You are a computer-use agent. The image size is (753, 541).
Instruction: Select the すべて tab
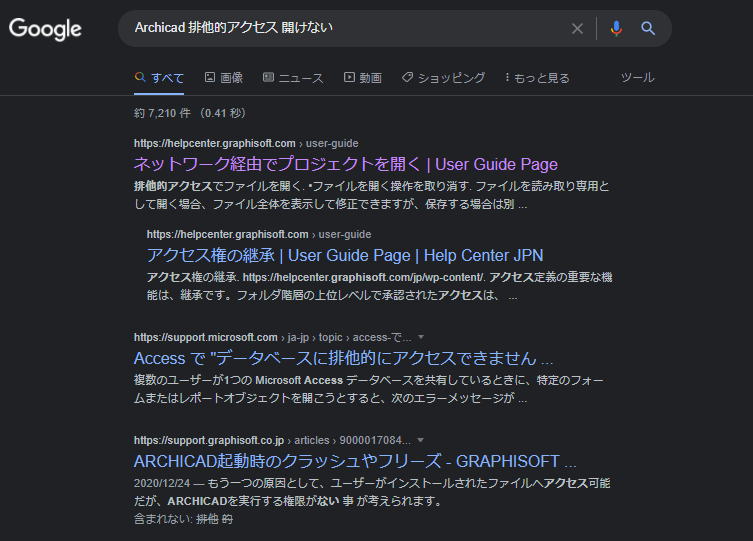(159, 78)
